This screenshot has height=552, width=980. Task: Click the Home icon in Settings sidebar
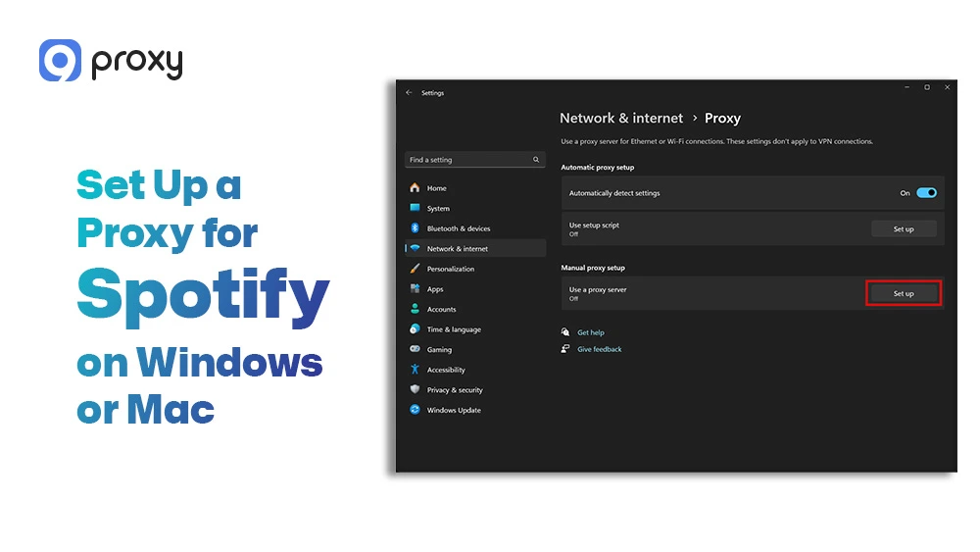coord(415,187)
